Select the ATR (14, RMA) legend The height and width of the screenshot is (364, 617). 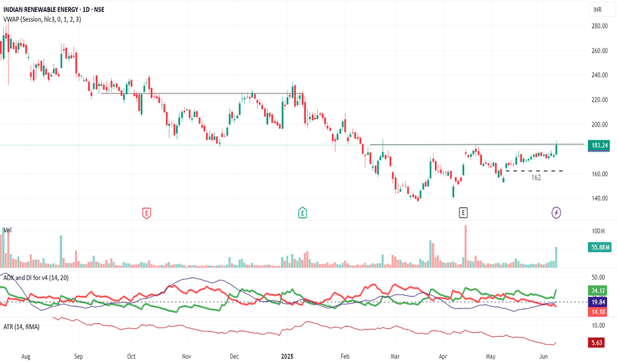[21, 327]
